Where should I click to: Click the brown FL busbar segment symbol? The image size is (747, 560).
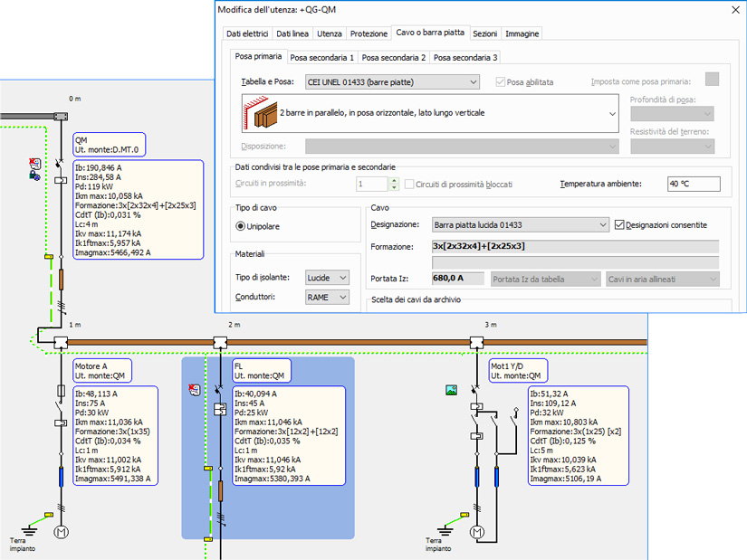coord(220,491)
